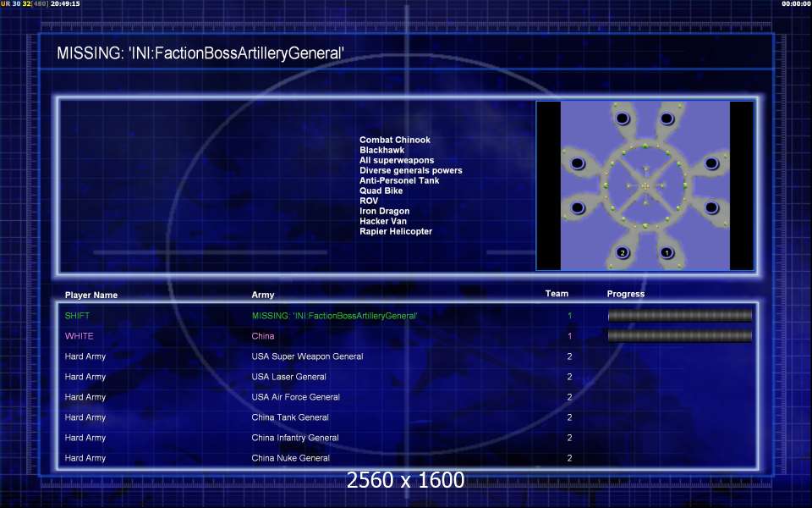Click 'China Infantry General' army entry
Viewport: 812px width, 508px height.
pos(294,438)
